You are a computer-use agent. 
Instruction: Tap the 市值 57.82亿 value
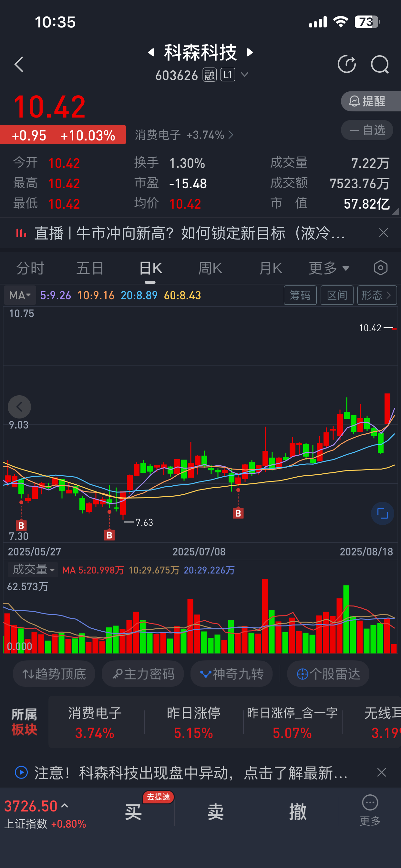point(367,204)
